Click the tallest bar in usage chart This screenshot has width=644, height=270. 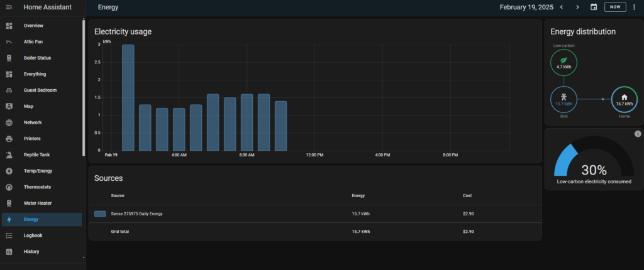pos(128,97)
